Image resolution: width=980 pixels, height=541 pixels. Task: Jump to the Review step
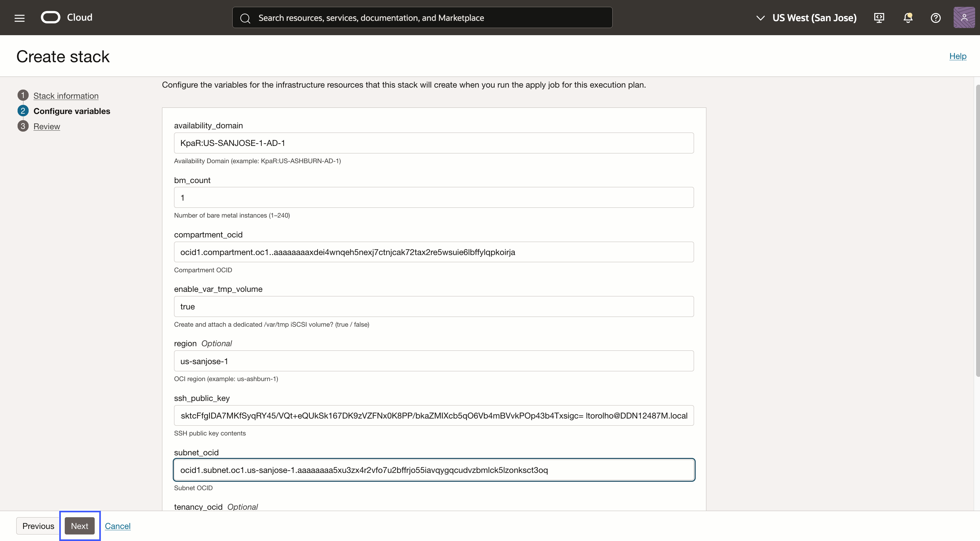pos(47,126)
